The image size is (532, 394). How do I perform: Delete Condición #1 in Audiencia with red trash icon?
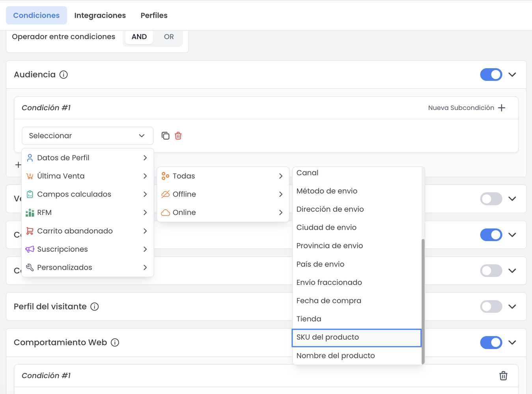coord(178,136)
